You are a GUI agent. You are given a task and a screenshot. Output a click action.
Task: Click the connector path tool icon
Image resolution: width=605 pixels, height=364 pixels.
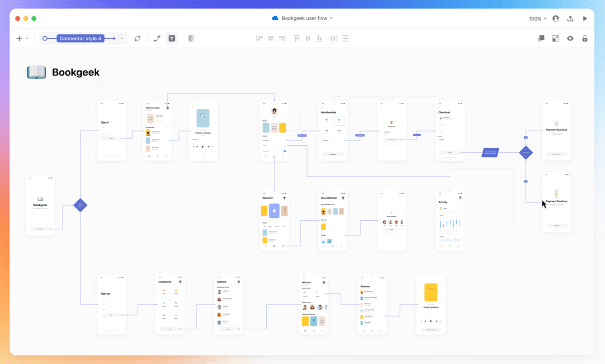157,38
